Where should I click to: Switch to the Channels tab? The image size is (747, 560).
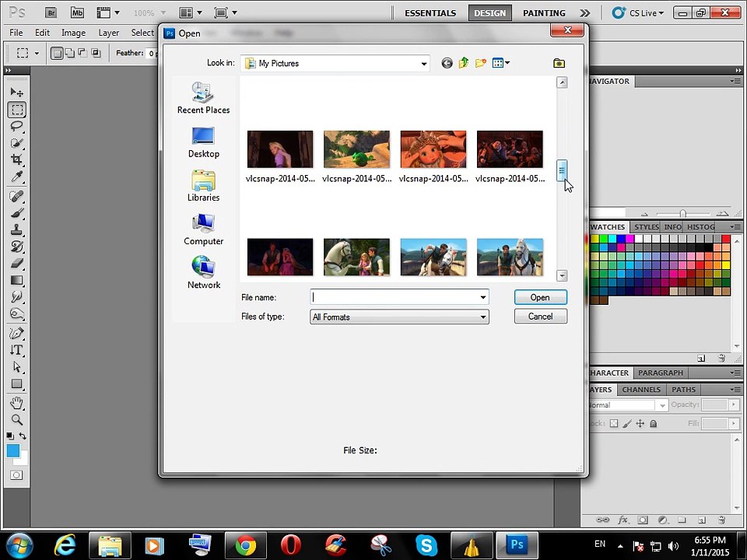[641, 390]
